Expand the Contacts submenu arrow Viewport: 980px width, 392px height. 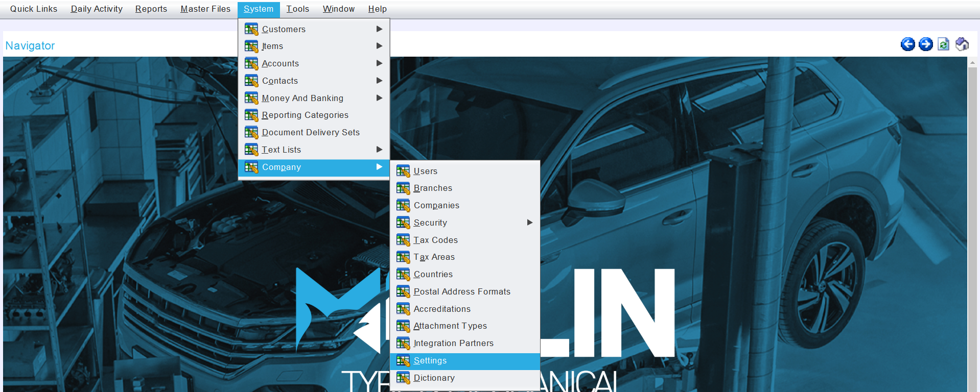[379, 81]
